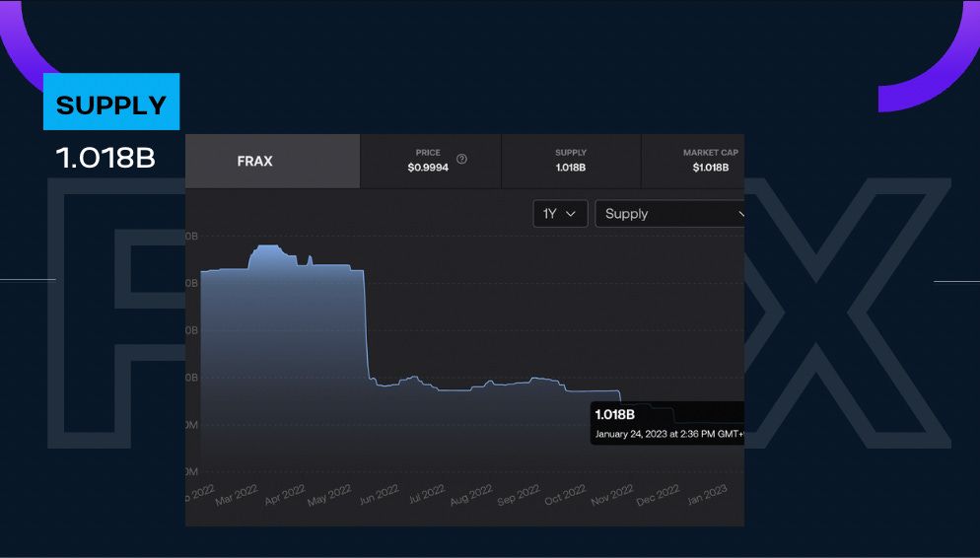Click the MARKET CAP $1.018B stat
Screen dimensions: 980x558
[x=710, y=161]
